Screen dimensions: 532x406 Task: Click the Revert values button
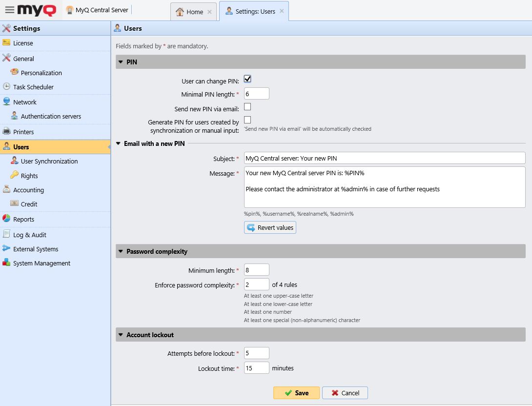tap(270, 228)
